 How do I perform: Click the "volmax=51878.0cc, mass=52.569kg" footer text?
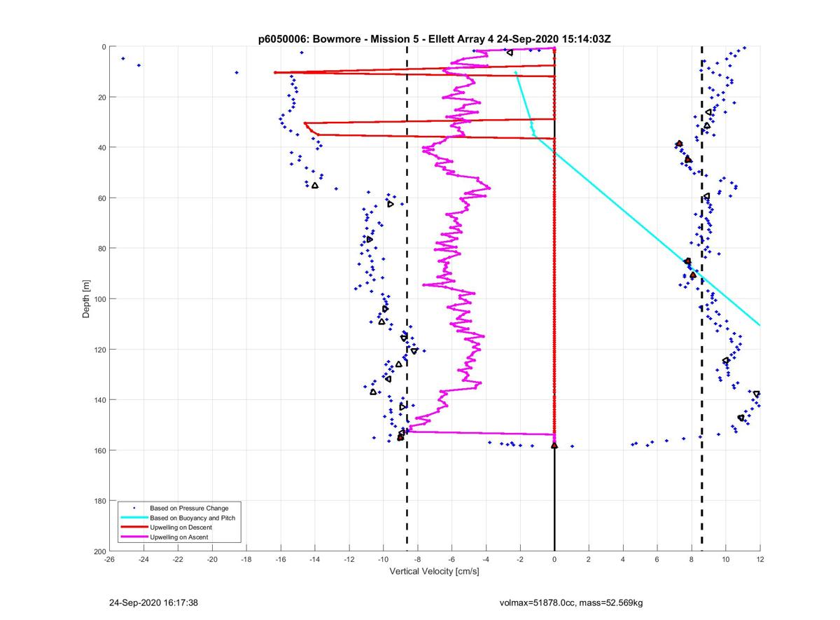pyautogui.click(x=571, y=603)
